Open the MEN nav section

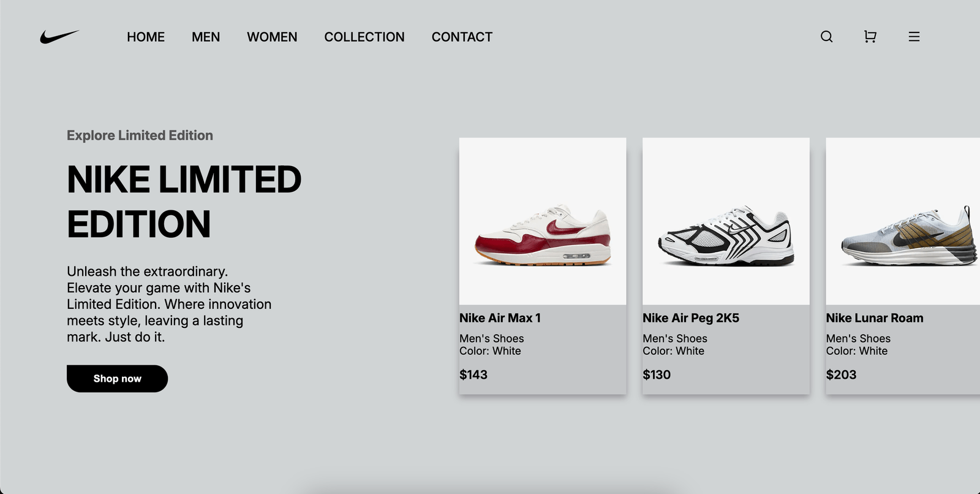pos(206,37)
